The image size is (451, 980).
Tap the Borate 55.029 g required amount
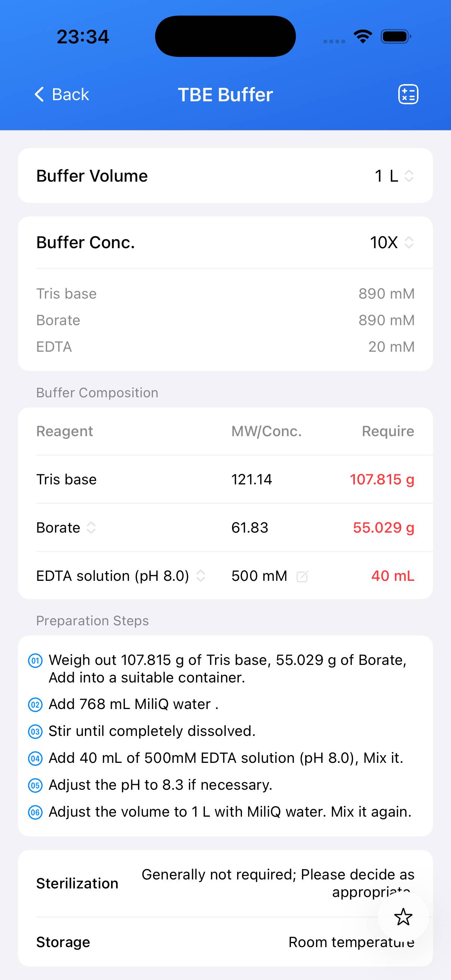tap(383, 528)
